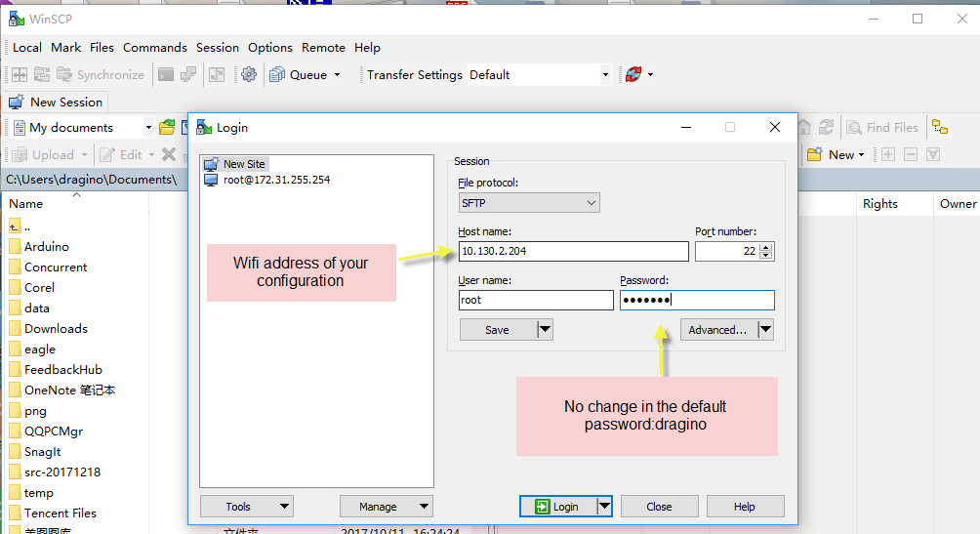
Task: Open the Help menu
Action: [367, 48]
